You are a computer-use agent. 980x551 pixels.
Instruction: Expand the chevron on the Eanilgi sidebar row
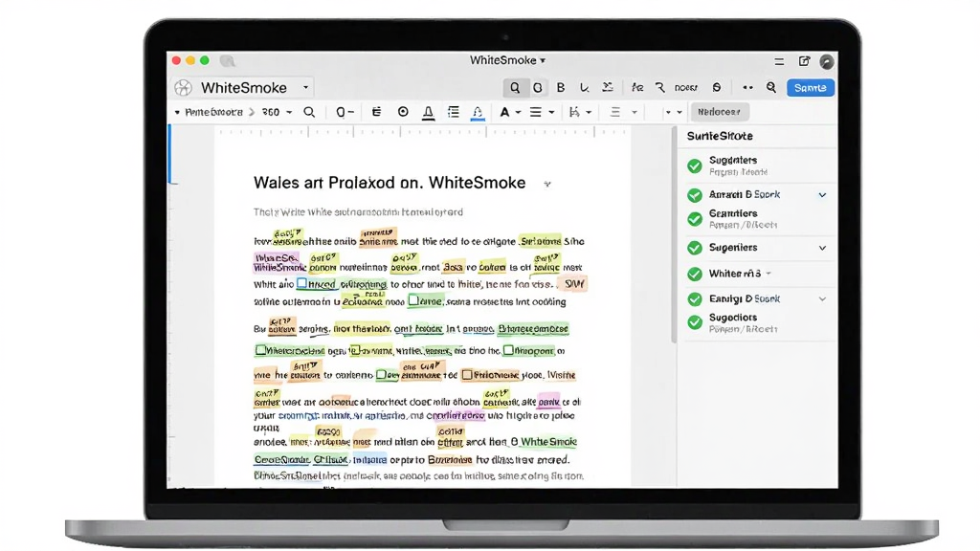click(822, 299)
